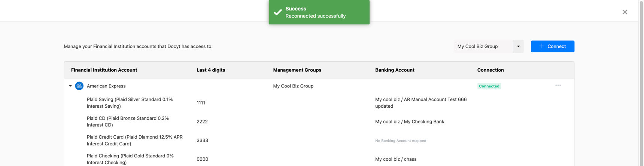Select the Plaid Checking account row

(x=130, y=159)
